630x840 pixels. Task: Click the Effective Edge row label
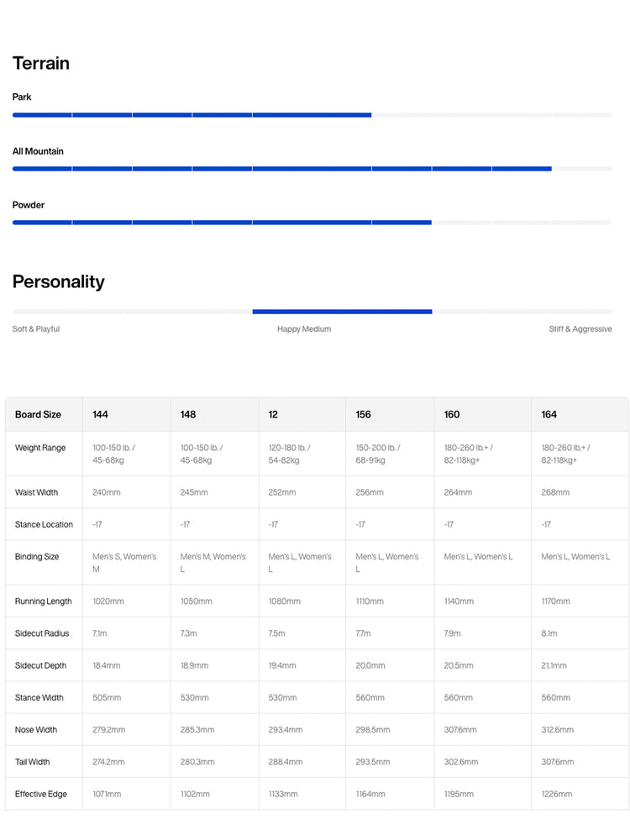40,794
